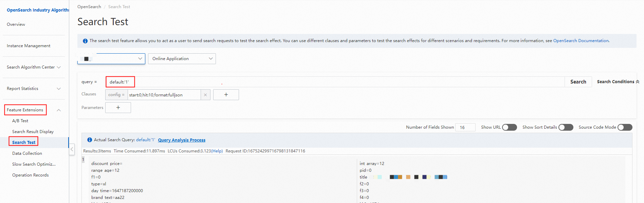Add a new parameter with plus button

[x=118, y=108]
